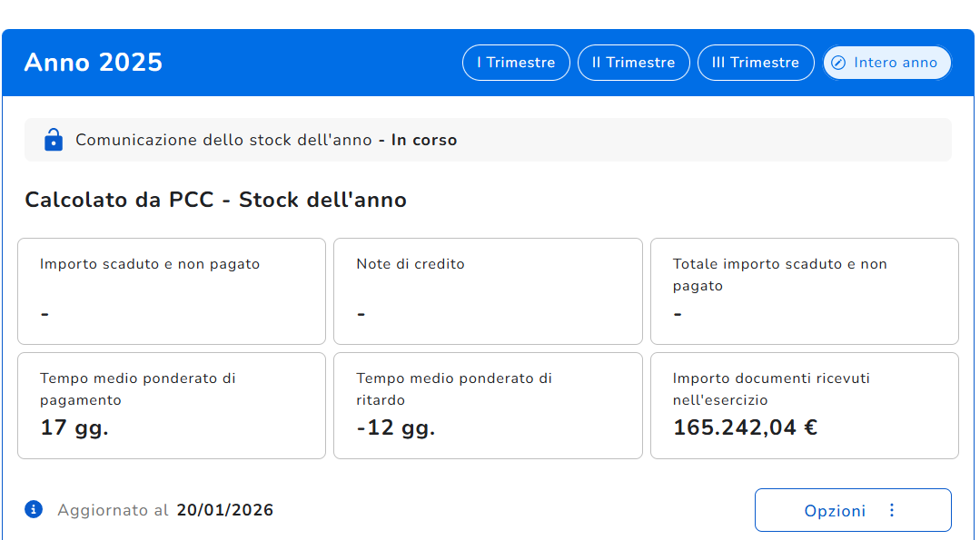Click the three-dot icon in Opzioni
This screenshot has width=980, height=540.
pos(892,511)
